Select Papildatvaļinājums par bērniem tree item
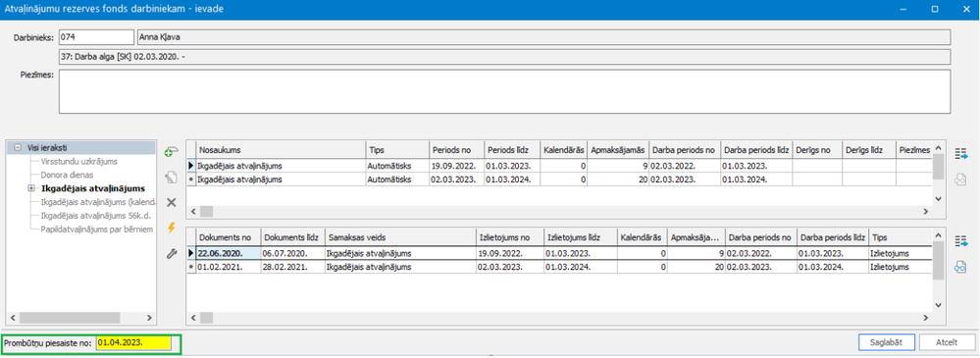Screen dimensions: 980x358 click(97, 229)
